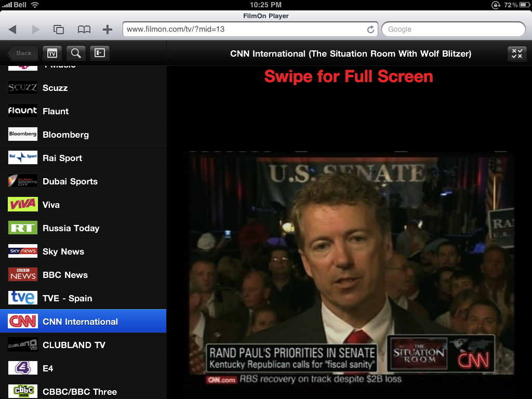Image resolution: width=532 pixels, height=399 pixels.
Task: Click the CNN International program title
Action: pos(351,54)
